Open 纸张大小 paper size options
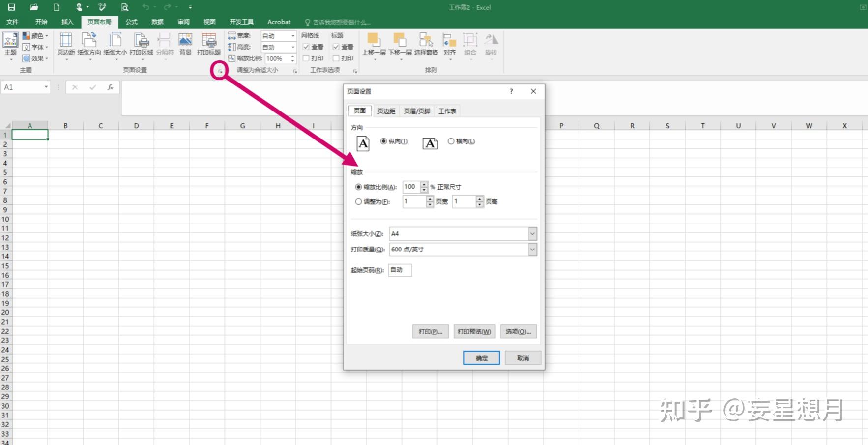This screenshot has width=868, height=445. click(x=116, y=46)
